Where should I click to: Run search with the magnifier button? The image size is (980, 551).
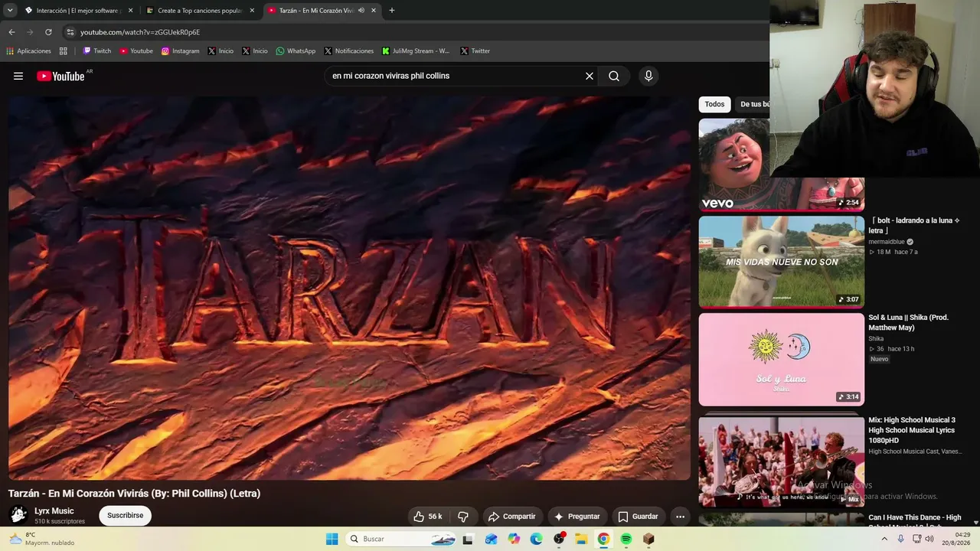point(614,76)
